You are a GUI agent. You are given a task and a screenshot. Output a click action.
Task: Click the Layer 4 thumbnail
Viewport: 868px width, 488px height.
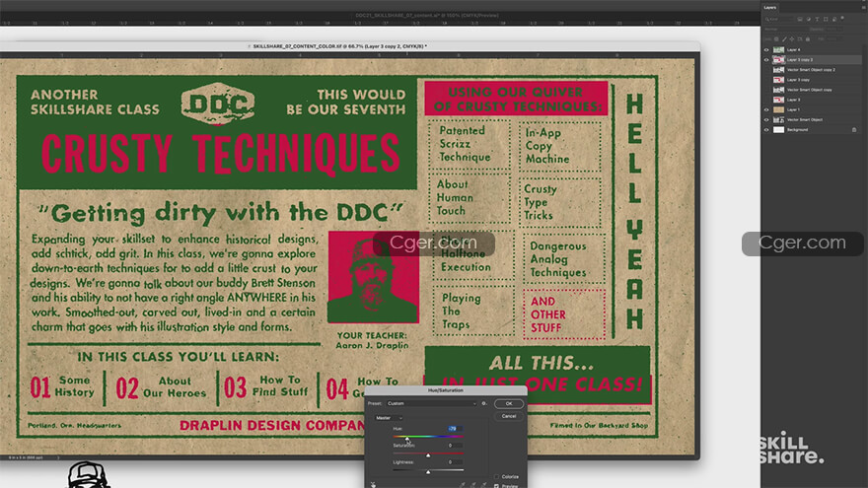point(778,50)
